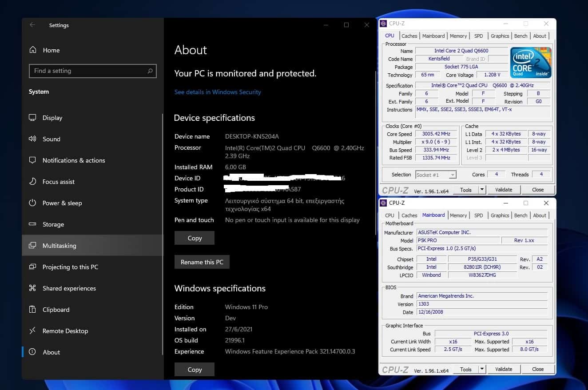Click the OS build value 21996.1
Image resolution: width=588 pixels, height=390 pixels.
tap(235, 340)
